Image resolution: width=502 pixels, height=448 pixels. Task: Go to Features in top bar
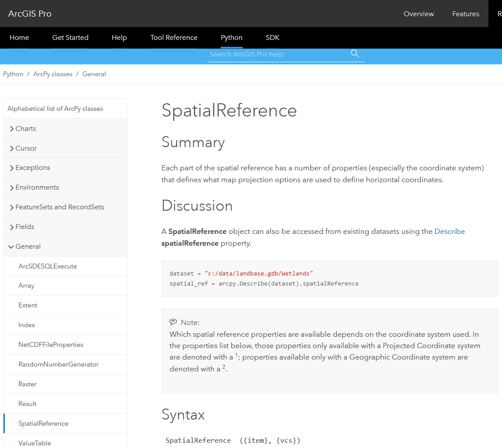click(x=466, y=14)
